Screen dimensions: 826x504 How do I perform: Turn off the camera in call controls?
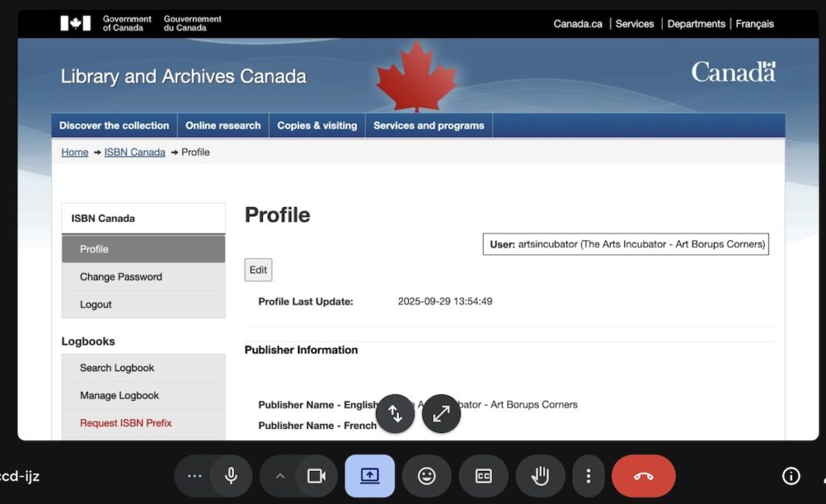click(x=316, y=476)
